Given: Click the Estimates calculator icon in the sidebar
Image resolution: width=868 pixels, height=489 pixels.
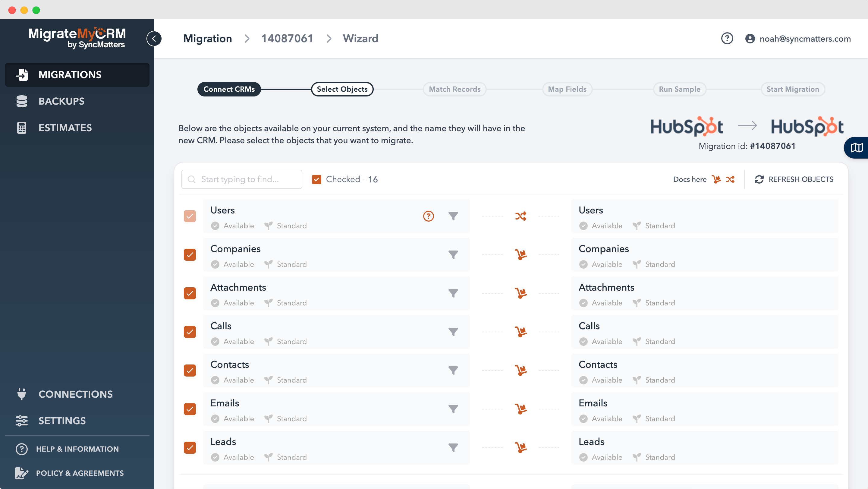Looking at the screenshot, I should [x=21, y=128].
